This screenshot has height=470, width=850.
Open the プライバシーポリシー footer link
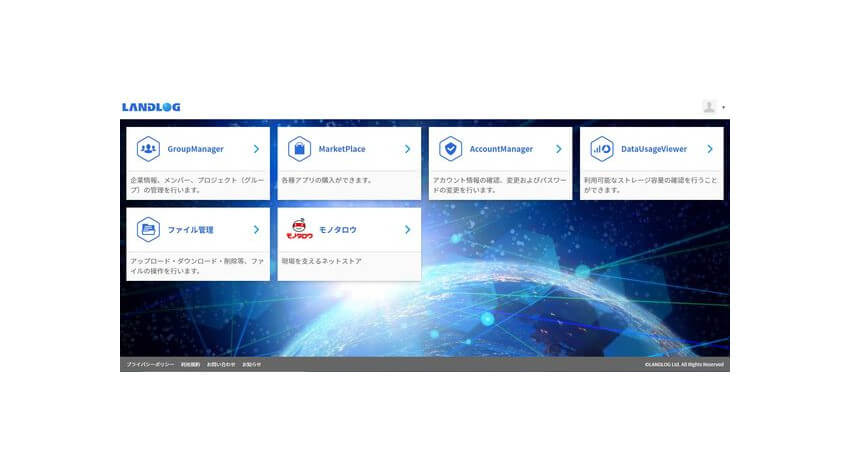(x=150, y=364)
